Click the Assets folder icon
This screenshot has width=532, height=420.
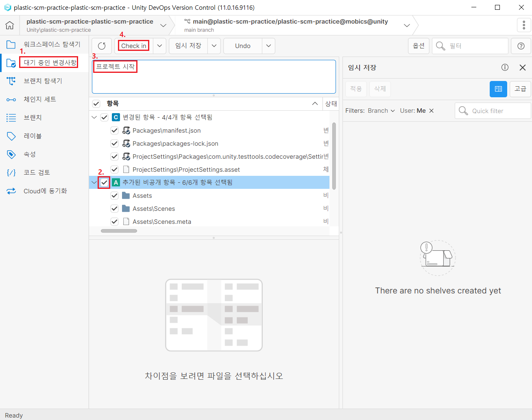pyautogui.click(x=126, y=196)
